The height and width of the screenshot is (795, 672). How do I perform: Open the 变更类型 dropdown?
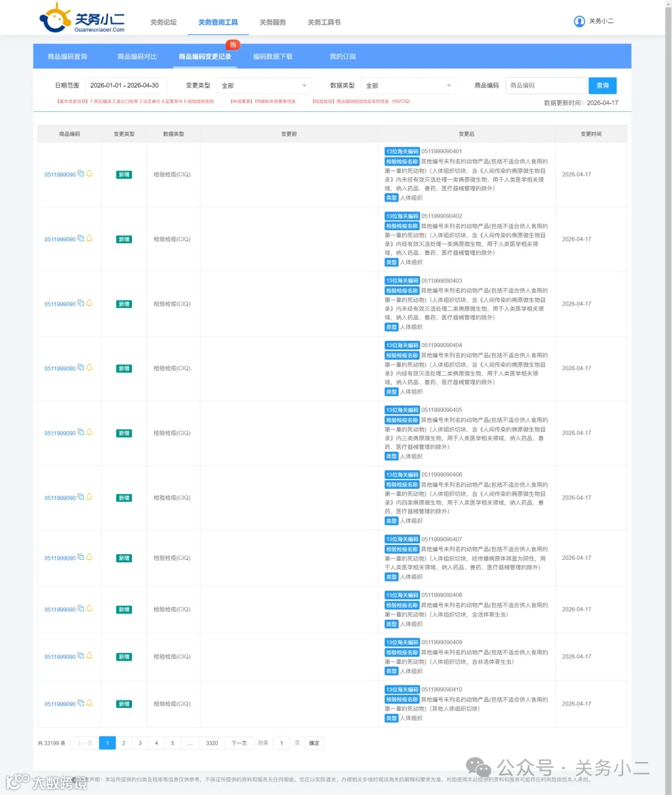(264, 85)
